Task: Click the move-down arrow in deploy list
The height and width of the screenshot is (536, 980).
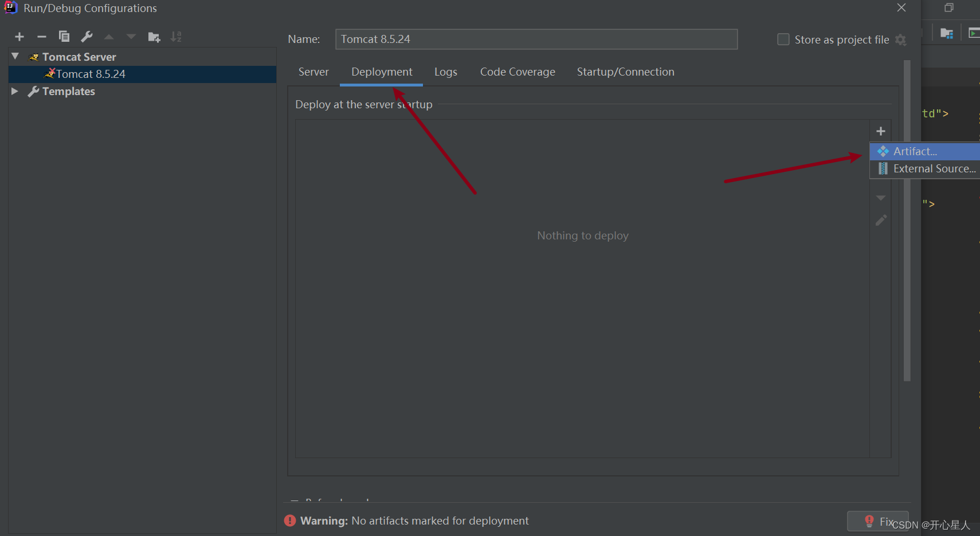Action: tap(881, 198)
